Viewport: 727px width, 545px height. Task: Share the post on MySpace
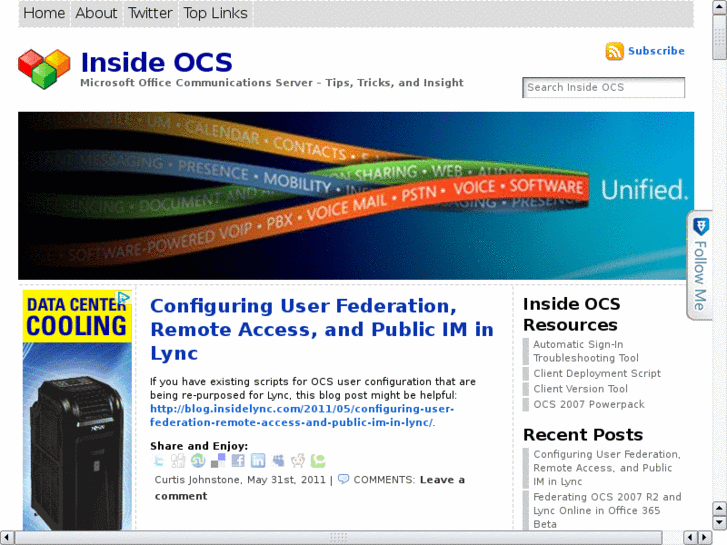coord(278,461)
